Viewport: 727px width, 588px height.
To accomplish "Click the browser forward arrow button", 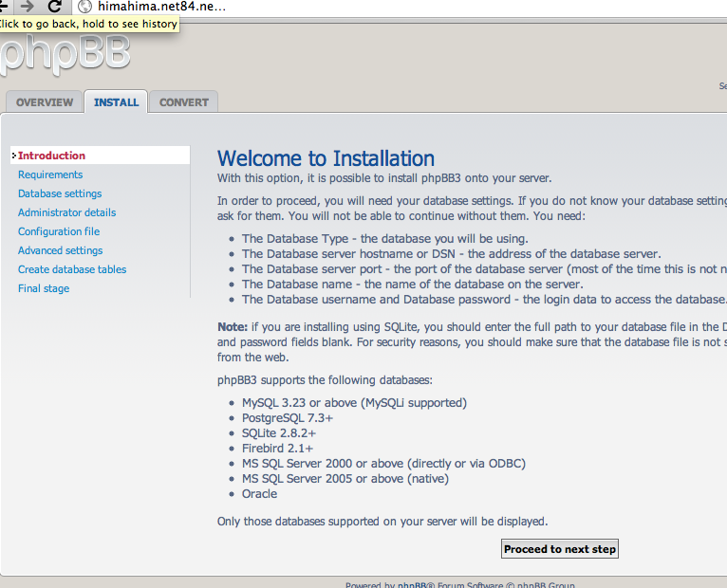I will [28, 7].
